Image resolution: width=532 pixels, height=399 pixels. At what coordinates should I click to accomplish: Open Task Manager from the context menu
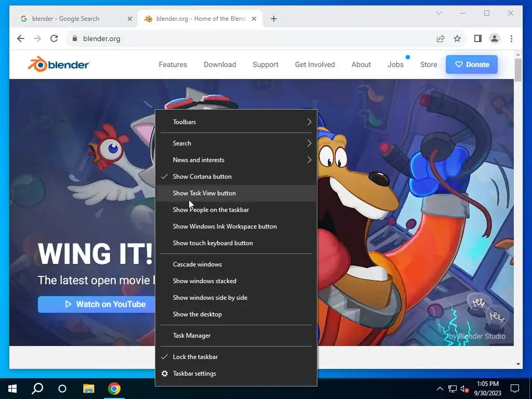(236, 336)
